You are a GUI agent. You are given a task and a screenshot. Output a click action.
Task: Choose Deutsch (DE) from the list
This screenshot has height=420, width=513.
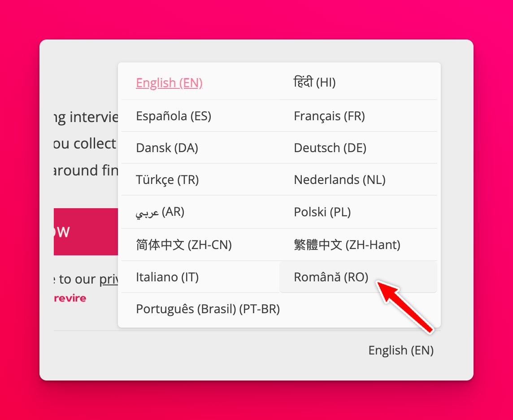(330, 148)
